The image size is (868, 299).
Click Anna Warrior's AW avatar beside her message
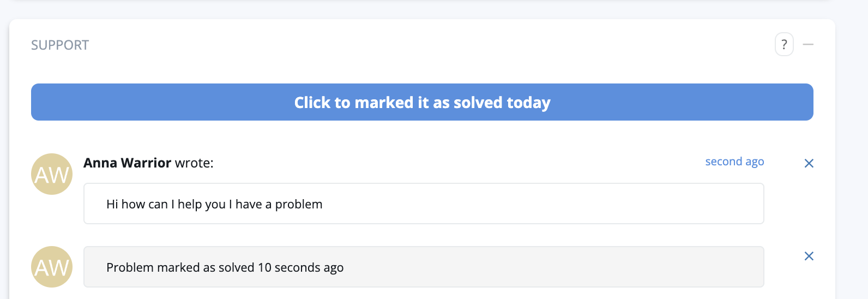(52, 174)
